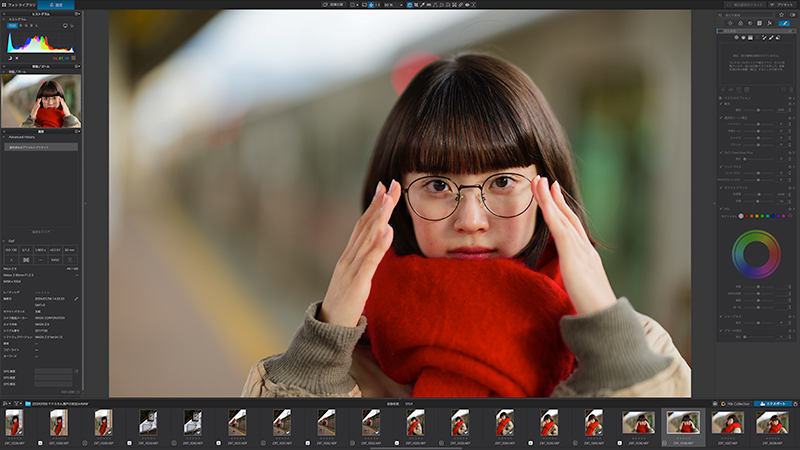Click the HSL color wheel
The image size is (800, 450).
(x=756, y=254)
